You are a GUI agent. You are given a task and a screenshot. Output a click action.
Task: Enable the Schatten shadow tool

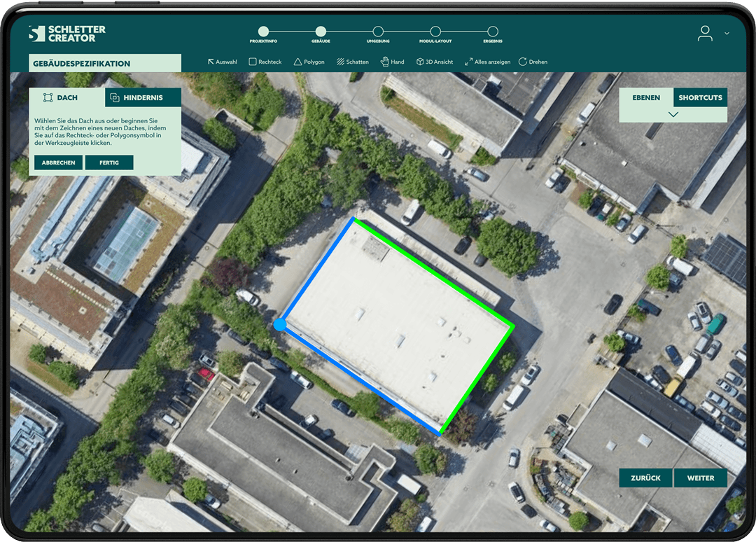[x=352, y=62]
